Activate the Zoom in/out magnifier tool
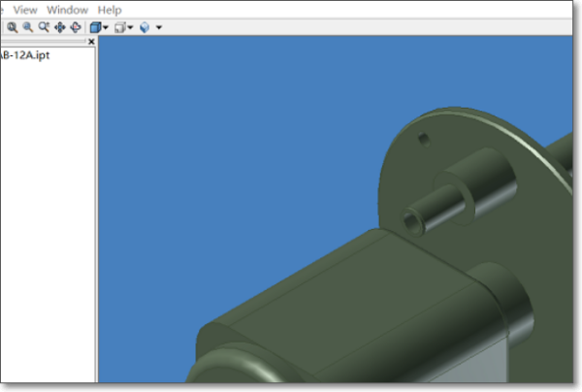The image size is (582, 392). (x=44, y=27)
